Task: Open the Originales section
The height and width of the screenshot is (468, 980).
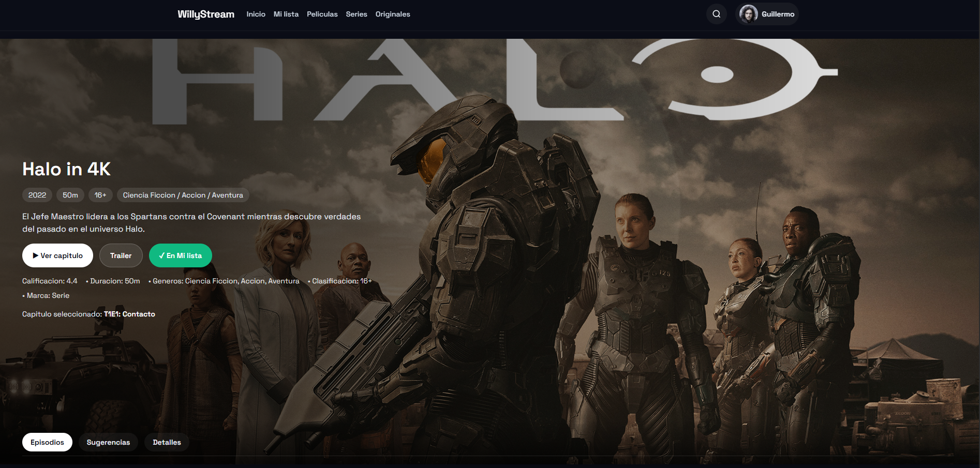Action: pyautogui.click(x=393, y=14)
